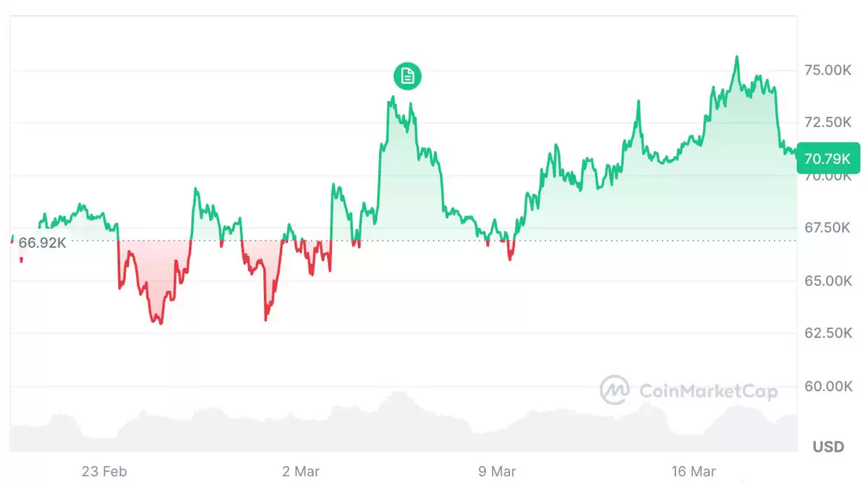
Task: Click the red price dip just before 2 Mar
Action: pos(266,318)
